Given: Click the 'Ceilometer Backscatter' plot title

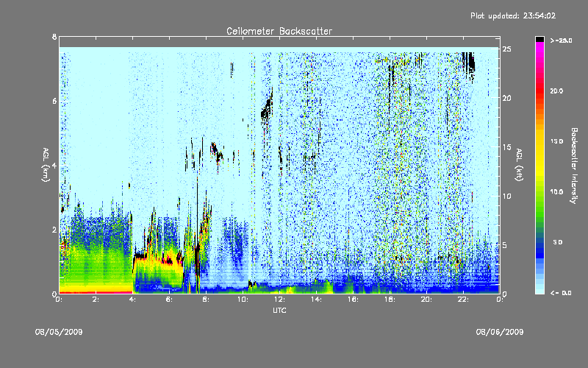Looking at the screenshot, I should 279,31.
